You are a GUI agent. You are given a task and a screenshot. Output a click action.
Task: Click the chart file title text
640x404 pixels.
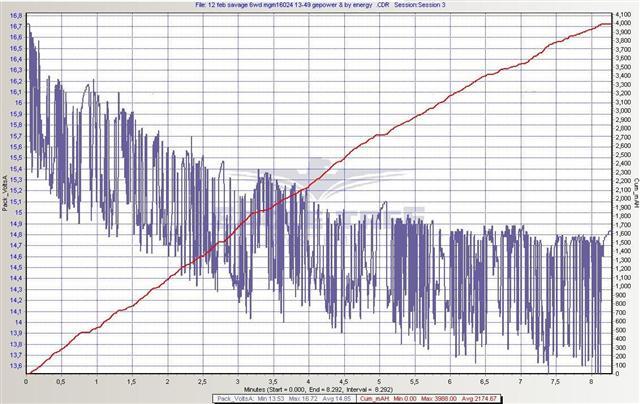click(x=320, y=5)
